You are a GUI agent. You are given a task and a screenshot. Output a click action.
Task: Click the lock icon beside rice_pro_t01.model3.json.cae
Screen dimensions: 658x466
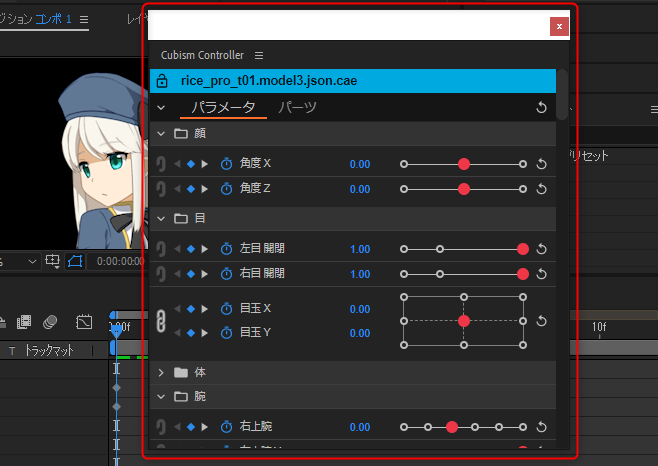pyautogui.click(x=163, y=80)
